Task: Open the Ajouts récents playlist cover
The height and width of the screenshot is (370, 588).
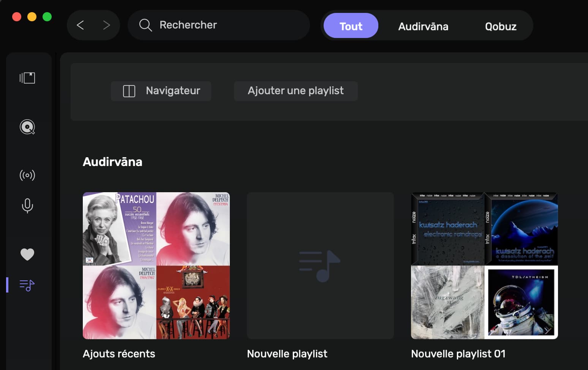Action: click(156, 266)
